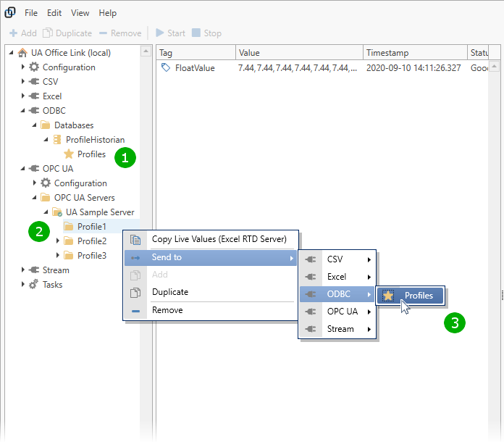The width and height of the screenshot is (504, 442).
Task: Select the FloatValue row timestamp 2020-09-10 14:11:26.327
Action: pos(413,68)
